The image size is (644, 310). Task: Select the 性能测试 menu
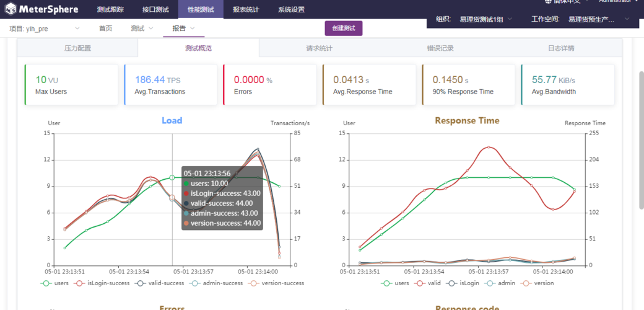(x=201, y=9)
